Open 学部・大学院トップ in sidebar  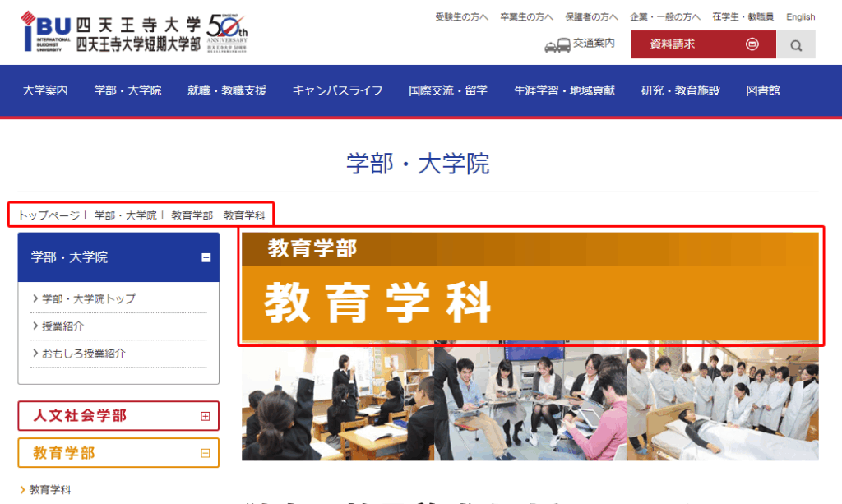tap(88, 298)
